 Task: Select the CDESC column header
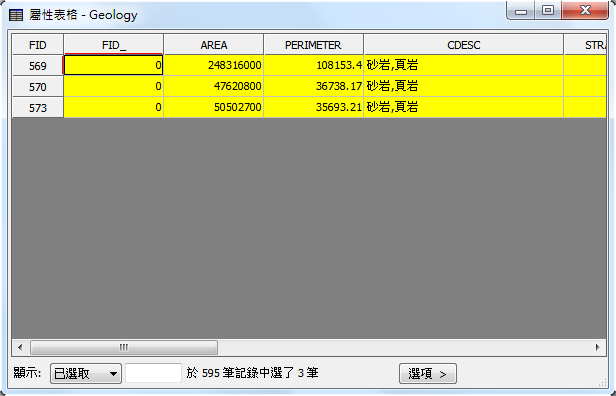[x=464, y=45]
